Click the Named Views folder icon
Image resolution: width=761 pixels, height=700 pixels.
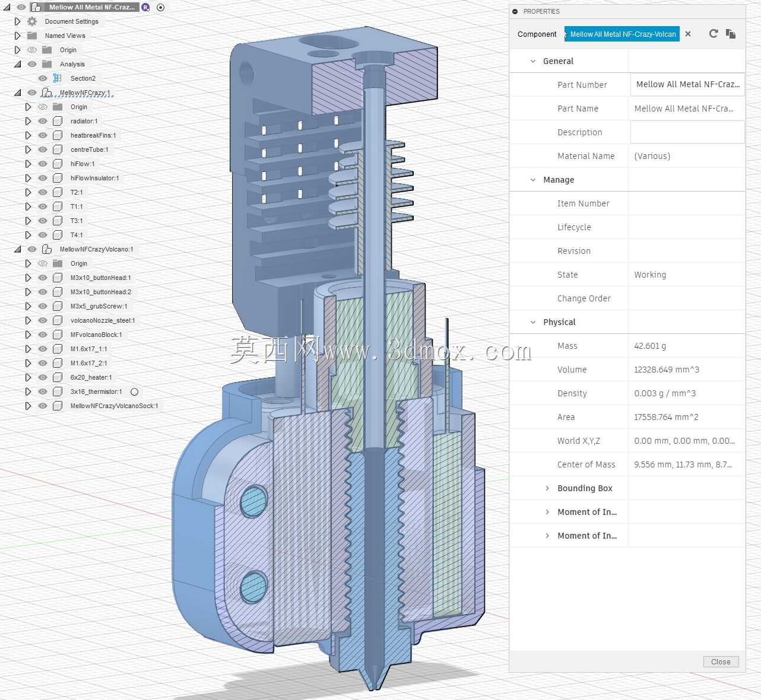(x=32, y=36)
